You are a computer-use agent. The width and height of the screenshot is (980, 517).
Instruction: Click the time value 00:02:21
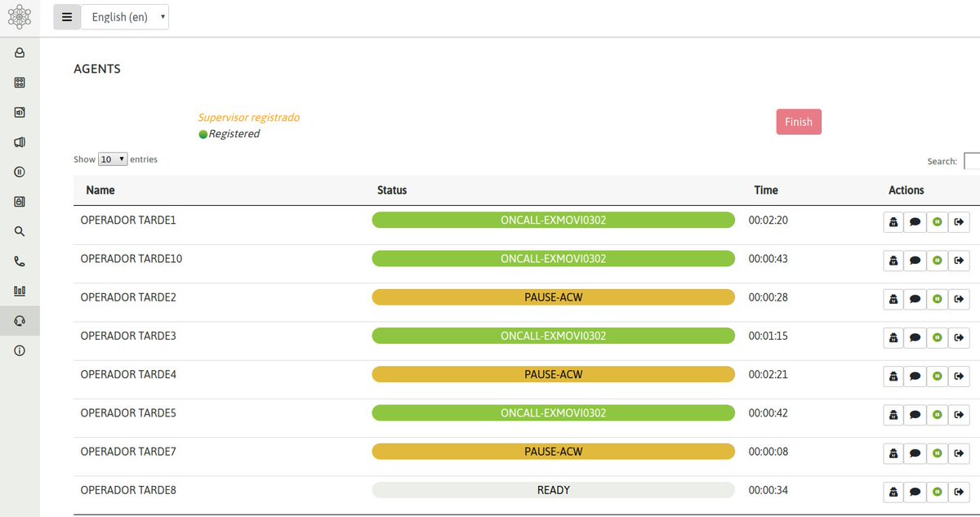click(768, 374)
